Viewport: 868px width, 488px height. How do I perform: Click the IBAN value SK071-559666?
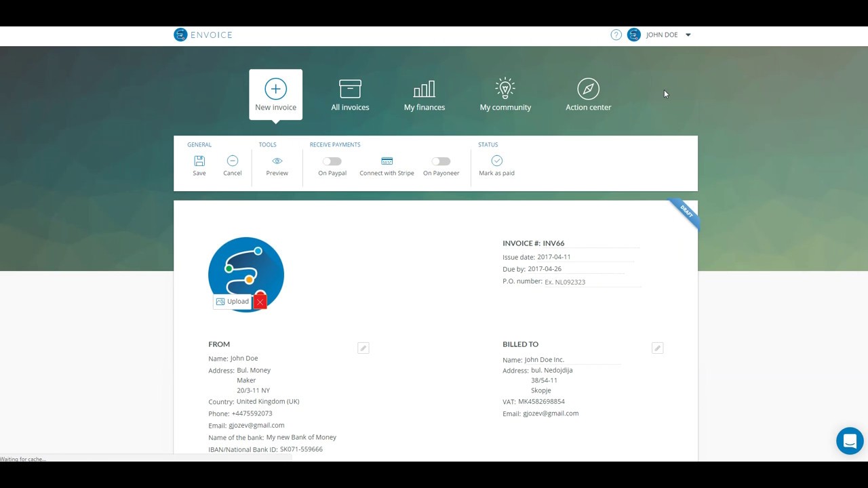tap(301, 449)
